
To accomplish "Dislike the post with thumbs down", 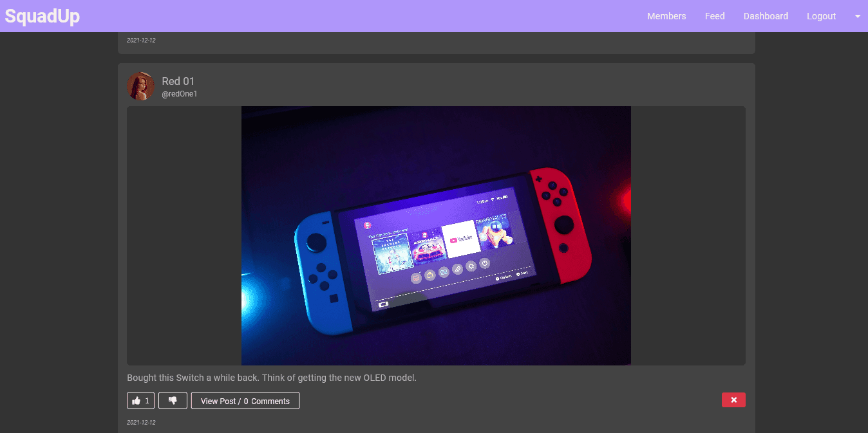I will coord(173,401).
